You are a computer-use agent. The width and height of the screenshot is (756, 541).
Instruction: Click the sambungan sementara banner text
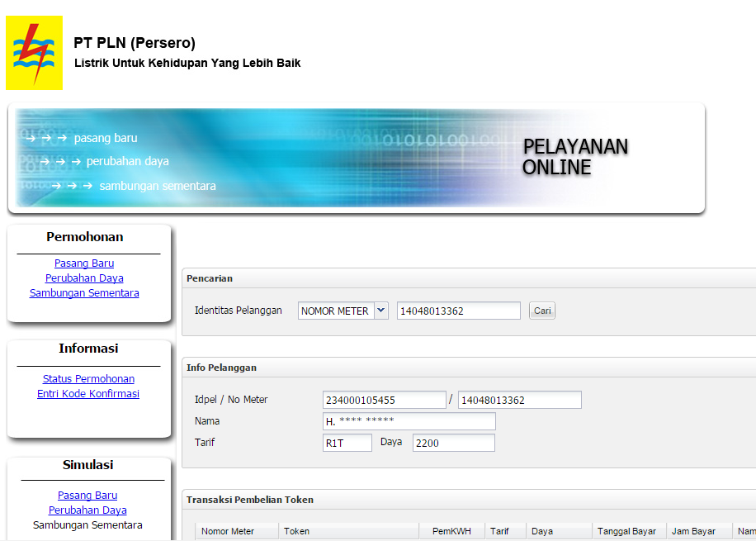(x=158, y=186)
